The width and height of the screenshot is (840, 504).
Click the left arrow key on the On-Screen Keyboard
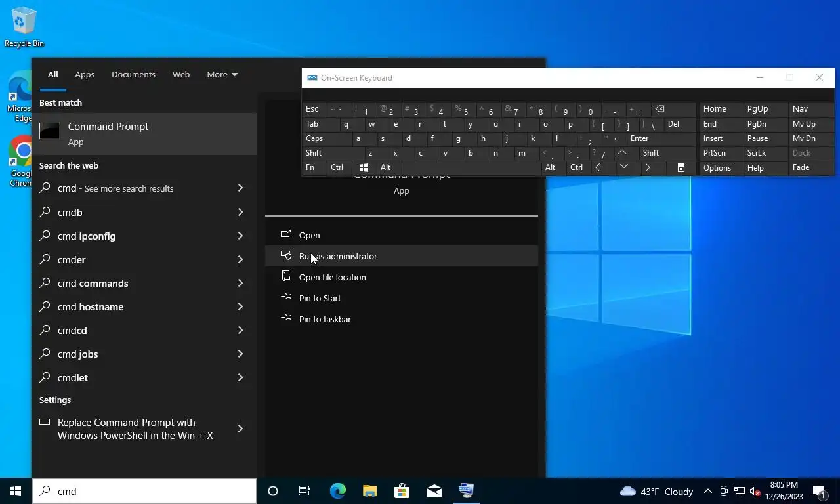pos(598,167)
